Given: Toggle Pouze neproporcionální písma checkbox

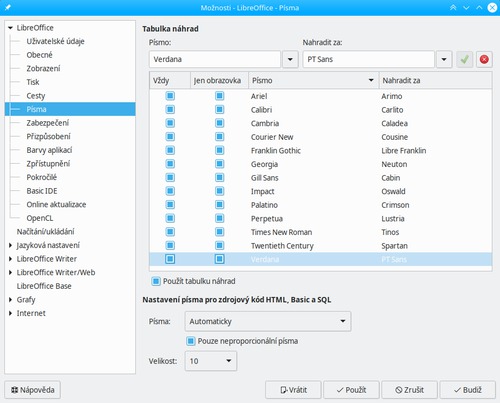Looking at the screenshot, I should [x=190, y=341].
